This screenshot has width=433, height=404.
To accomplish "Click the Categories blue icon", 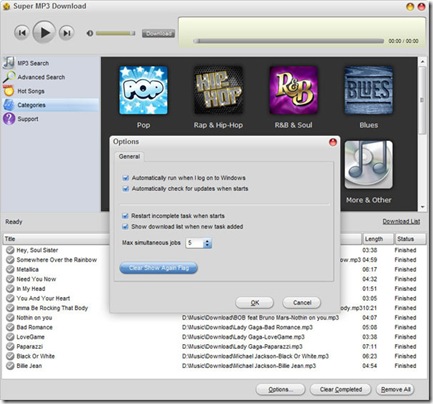I will [9, 105].
